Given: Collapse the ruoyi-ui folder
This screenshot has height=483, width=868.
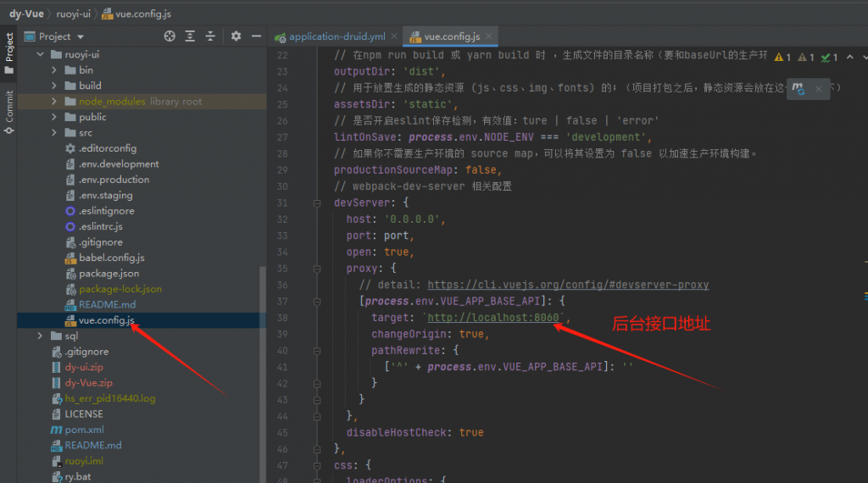Looking at the screenshot, I should click(40, 54).
